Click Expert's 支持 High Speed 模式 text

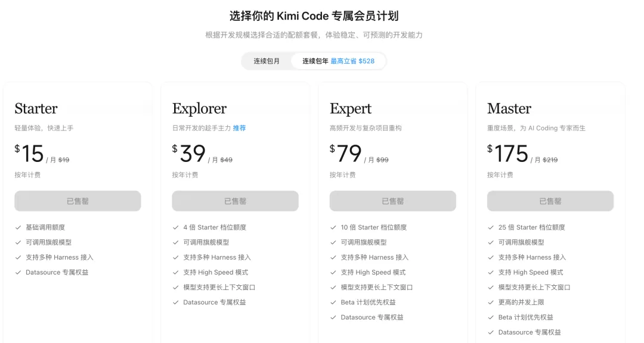click(x=373, y=272)
